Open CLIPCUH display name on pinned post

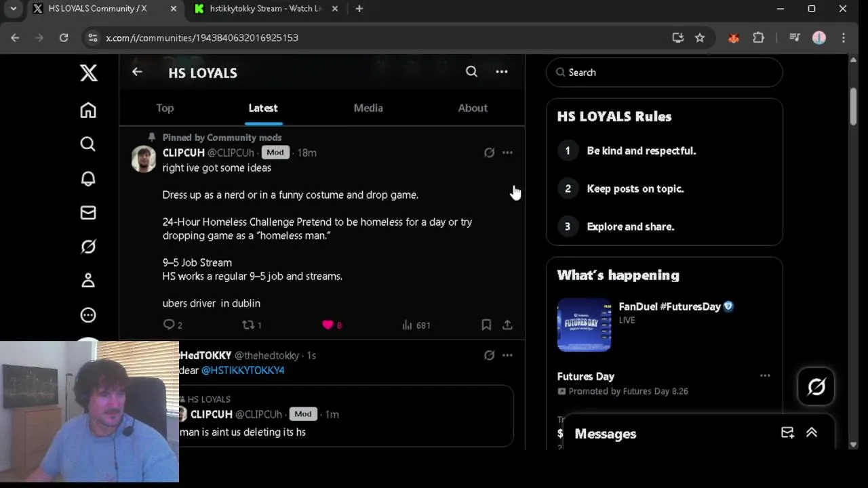pos(184,152)
